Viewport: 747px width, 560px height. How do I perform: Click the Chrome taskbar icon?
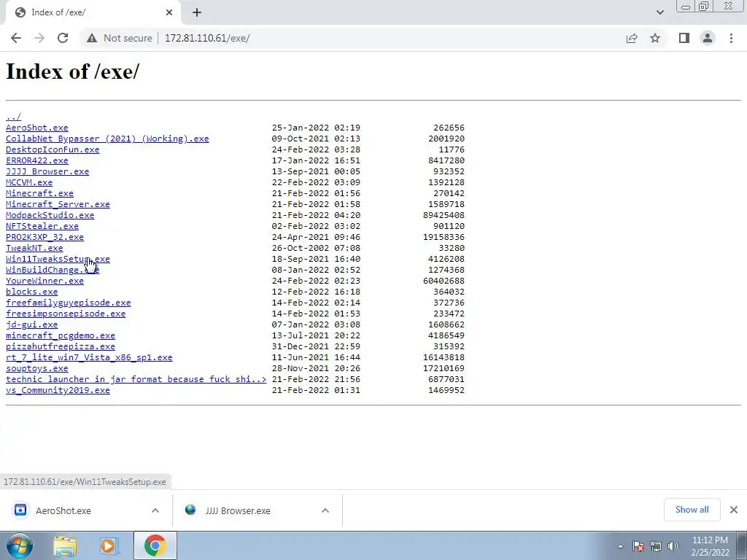(x=155, y=545)
